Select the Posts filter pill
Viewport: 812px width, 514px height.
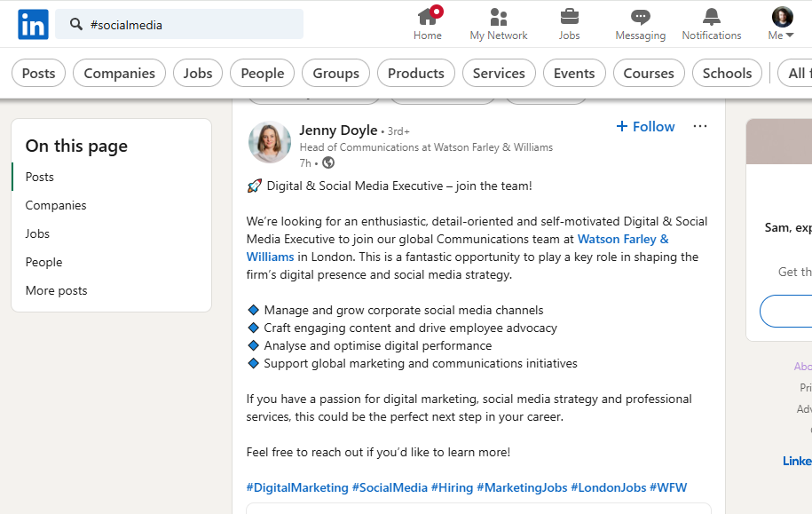coord(38,73)
